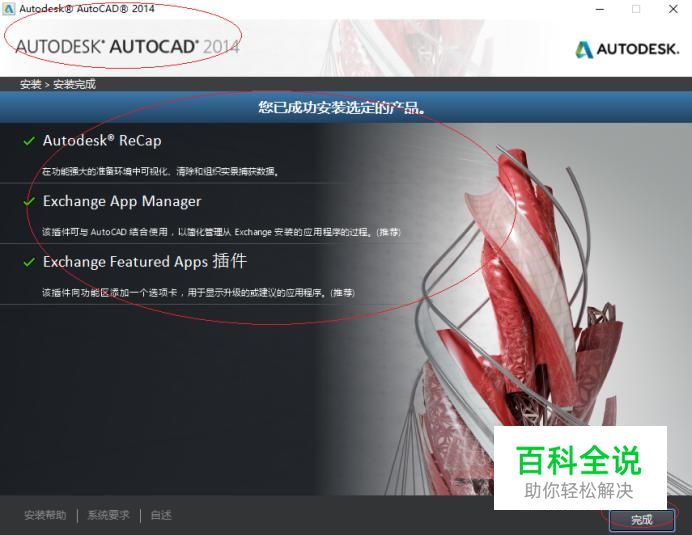Click the checkmark beside Exchange App Manager

29,202
